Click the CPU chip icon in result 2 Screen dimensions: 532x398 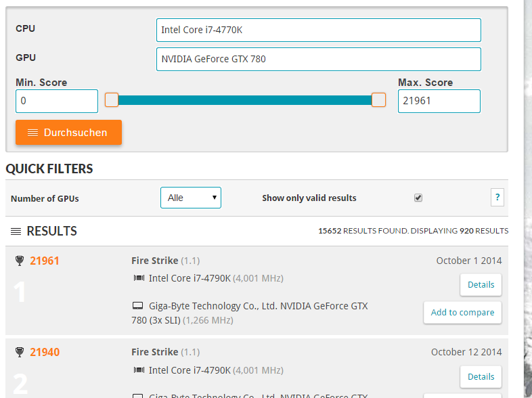(x=139, y=370)
